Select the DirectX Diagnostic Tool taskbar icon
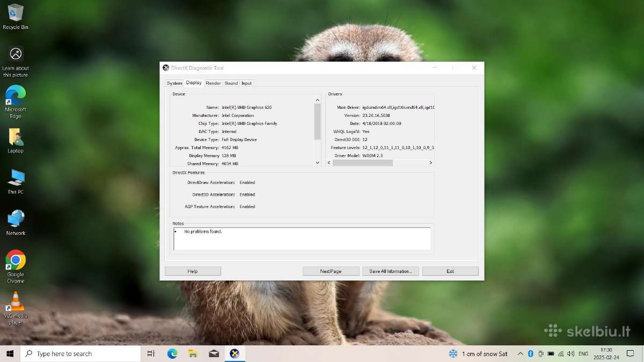Viewport: 644px width, 362px height. [x=235, y=353]
